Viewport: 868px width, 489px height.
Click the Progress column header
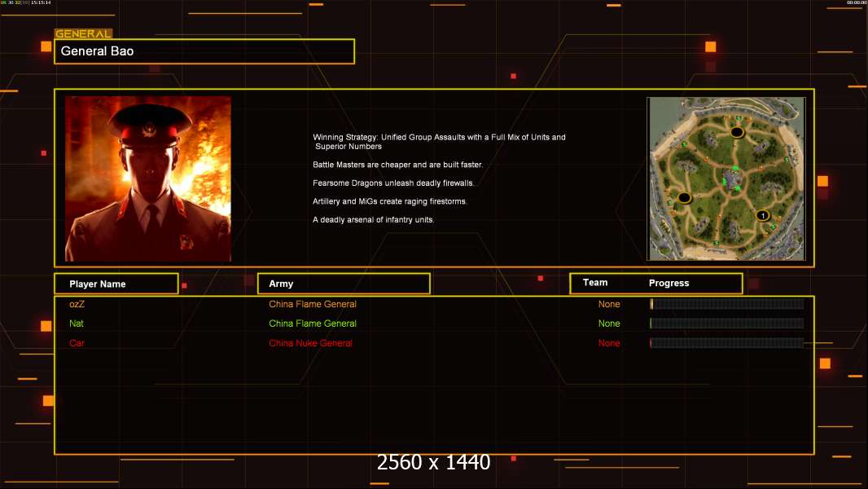pyautogui.click(x=669, y=283)
